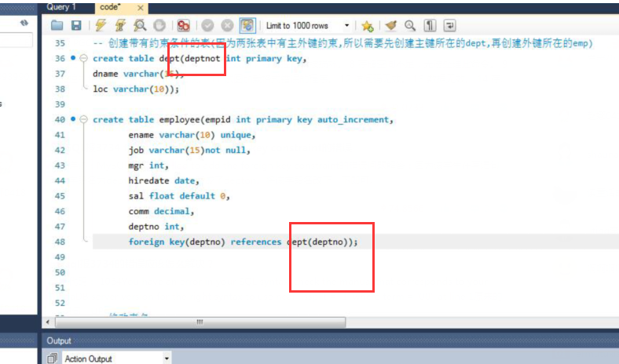Image resolution: width=619 pixels, height=364 pixels.
Task: Place cursor in 'dname varchar' line
Action: point(138,74)
